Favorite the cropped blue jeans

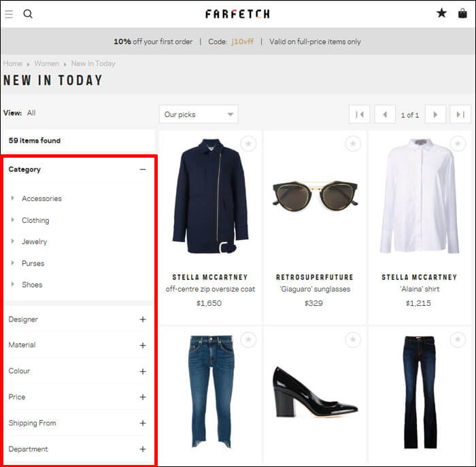point(248,340)
